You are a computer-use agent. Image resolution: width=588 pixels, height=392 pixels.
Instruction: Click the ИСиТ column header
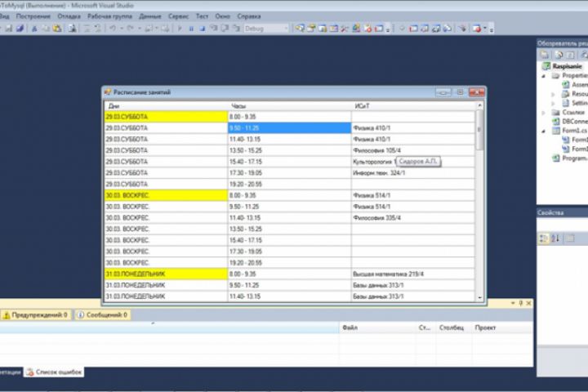[x=413, y=106]
